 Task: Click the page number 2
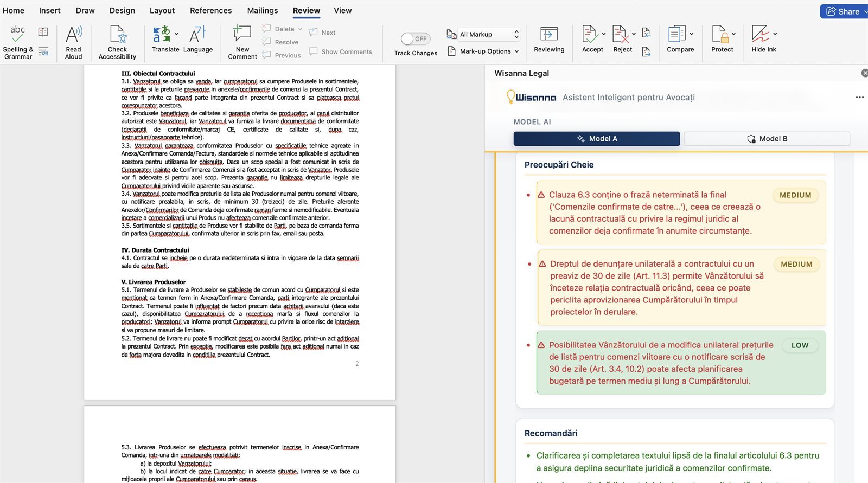point(357,364)
